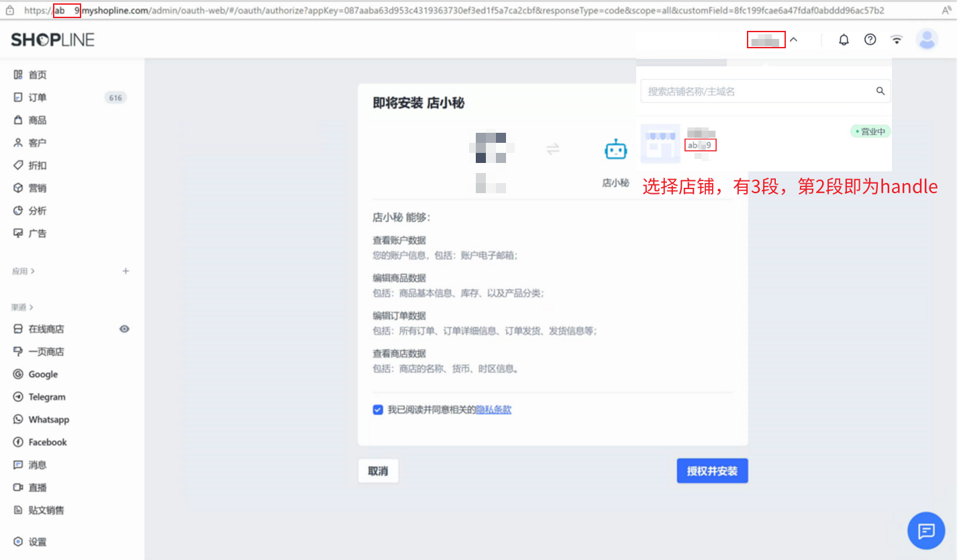Open the help question mark icon

click(x=870, y=40)
